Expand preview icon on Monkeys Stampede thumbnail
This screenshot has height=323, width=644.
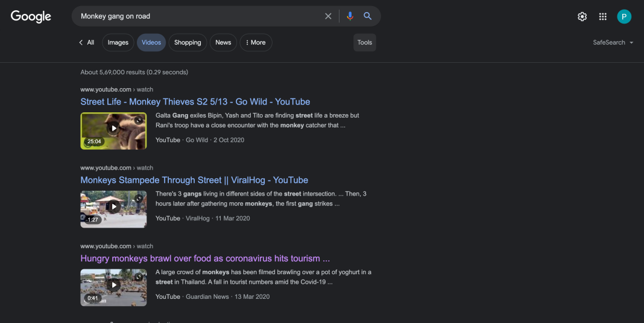click(139, 198)
